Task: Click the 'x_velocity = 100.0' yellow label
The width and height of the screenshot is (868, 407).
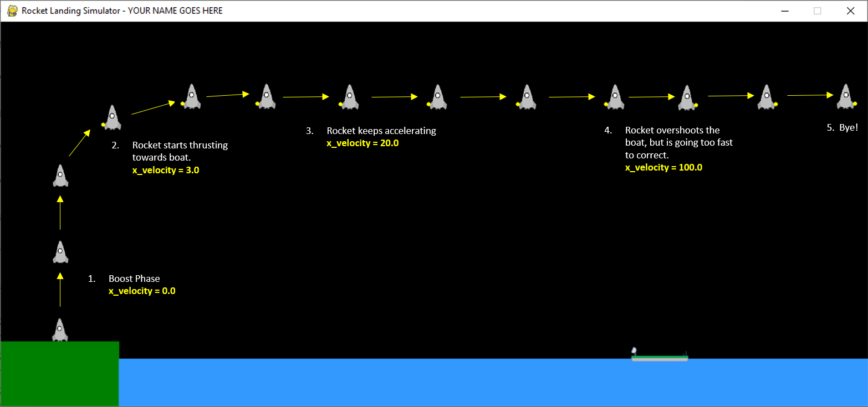Action: 663,167
